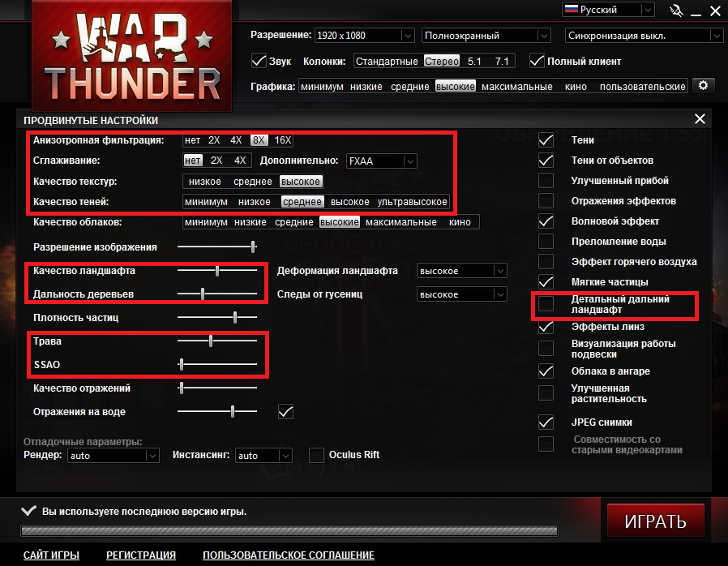Image resolution: width=728 pixels, height=566 pixels.
Task: Click the Разрешение изображения slider
Action: [x=217, y=247]
